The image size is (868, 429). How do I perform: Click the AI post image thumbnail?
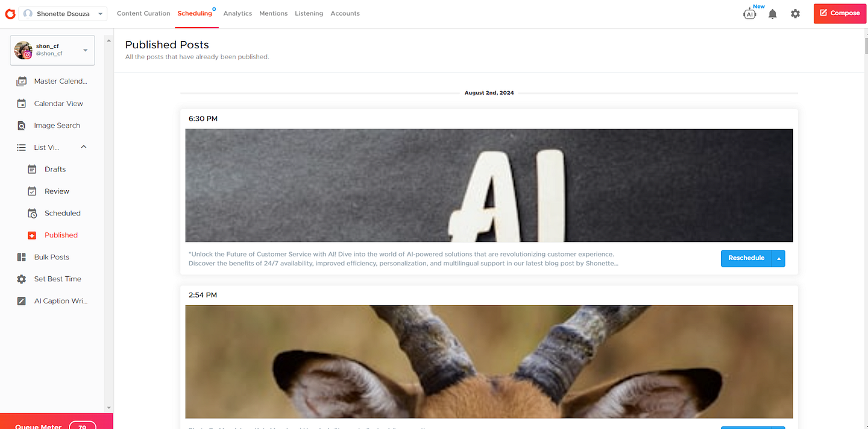point(489,185)
